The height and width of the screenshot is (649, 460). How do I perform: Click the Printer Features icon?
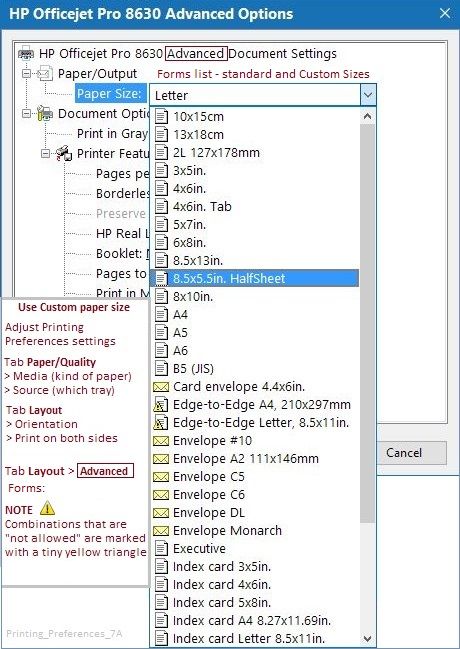(x=64, y=153)
